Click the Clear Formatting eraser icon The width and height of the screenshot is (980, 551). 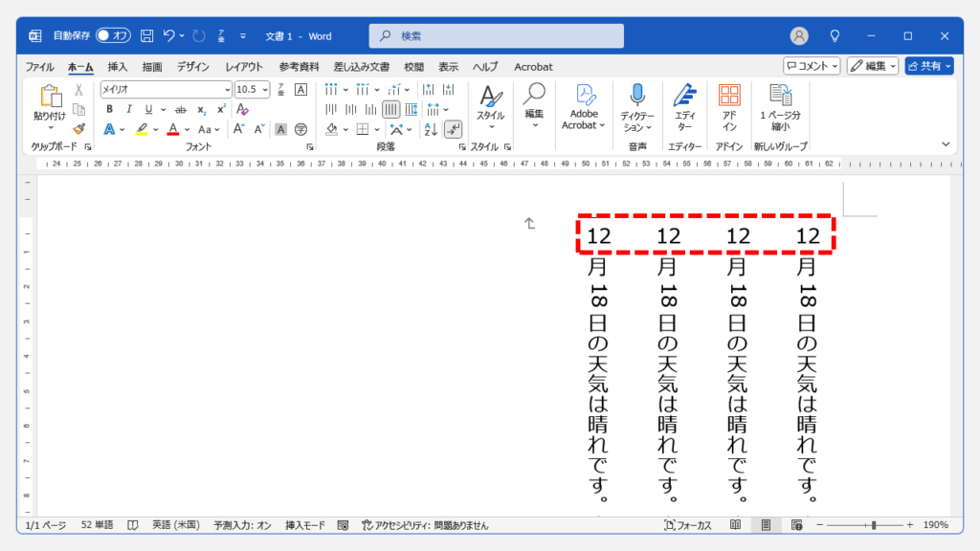[242, 109]
